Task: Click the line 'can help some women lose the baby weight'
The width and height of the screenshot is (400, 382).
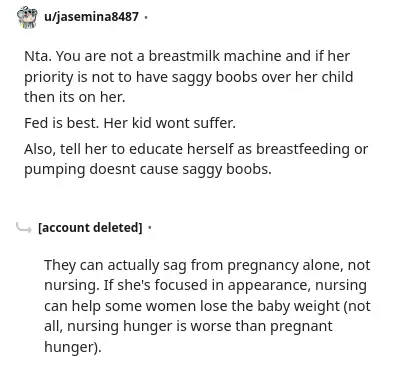Action: 207,306
